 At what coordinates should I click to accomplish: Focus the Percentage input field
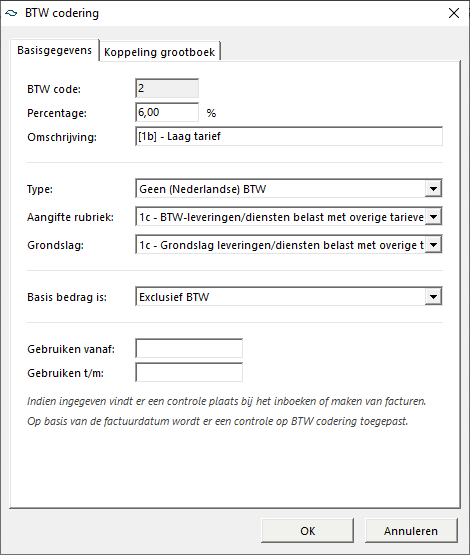coord(167,112)
